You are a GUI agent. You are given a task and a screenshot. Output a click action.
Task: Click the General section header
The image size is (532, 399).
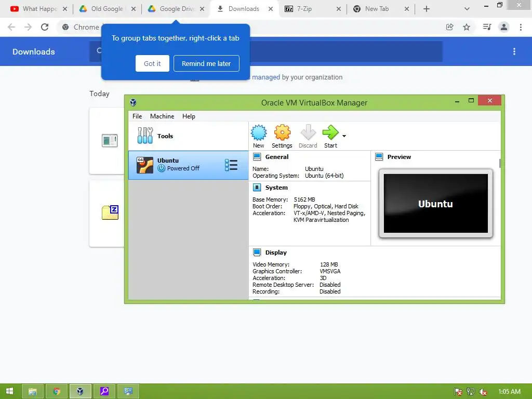click(276, 157)
